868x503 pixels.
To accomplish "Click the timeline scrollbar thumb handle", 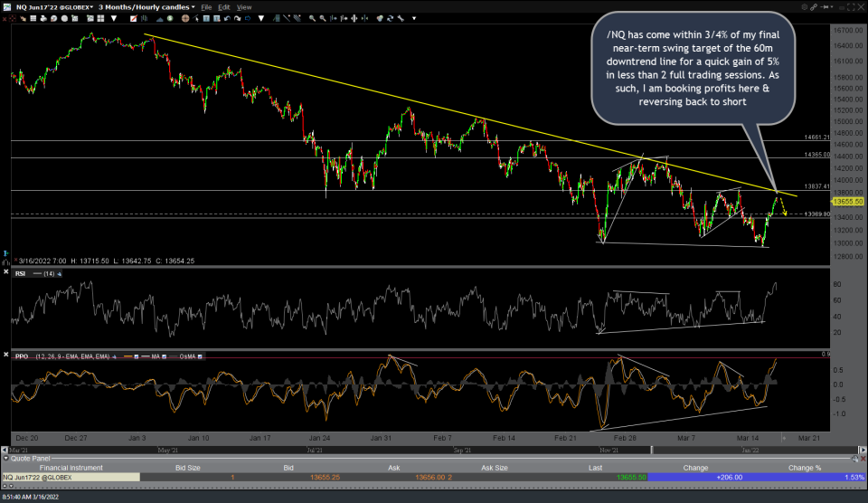I will click(652, 450).
